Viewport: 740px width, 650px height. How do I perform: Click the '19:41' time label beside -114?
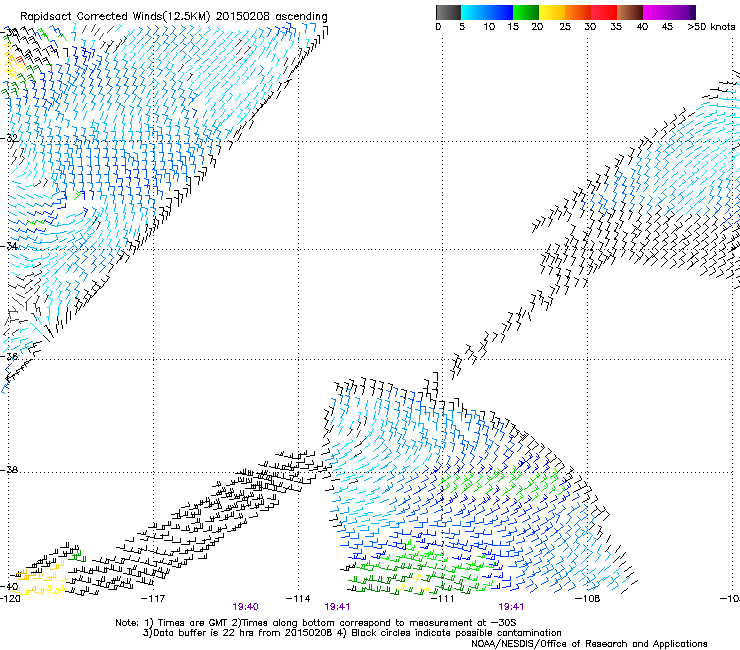(337, 607)
